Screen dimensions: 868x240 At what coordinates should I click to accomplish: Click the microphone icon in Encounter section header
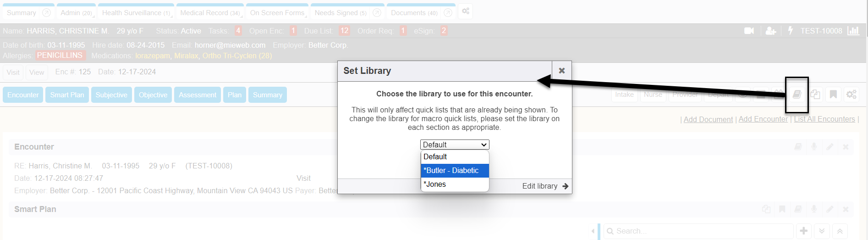click(814, 147)
